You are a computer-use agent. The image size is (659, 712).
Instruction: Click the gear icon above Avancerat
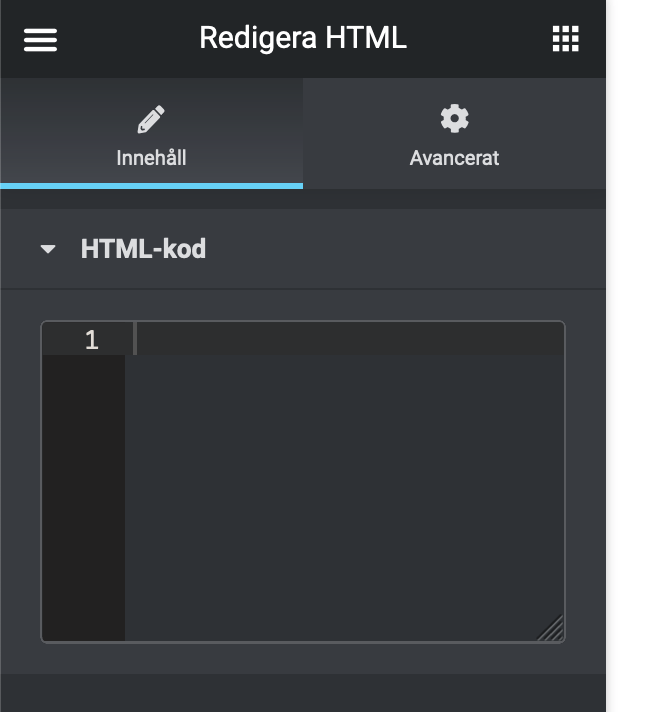[454, 119]
